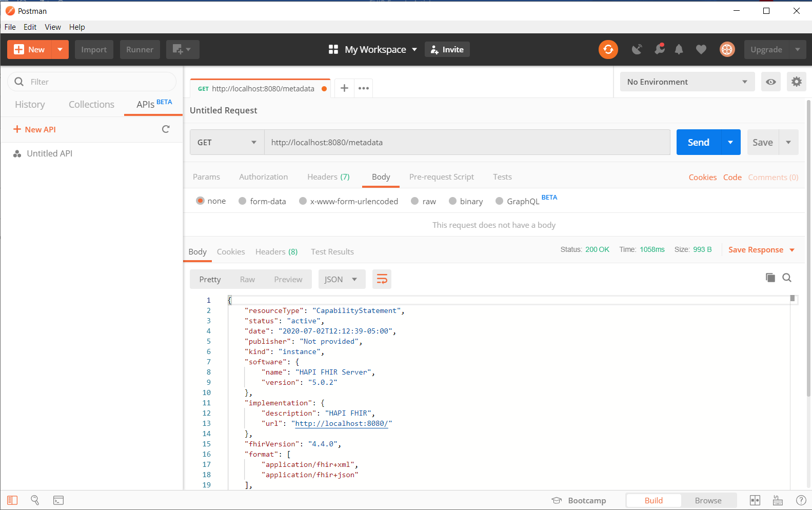Viewport: 812px width, 510px height.
Task: Switch to the History sidebar tab
Action: (x=30, y=104)
